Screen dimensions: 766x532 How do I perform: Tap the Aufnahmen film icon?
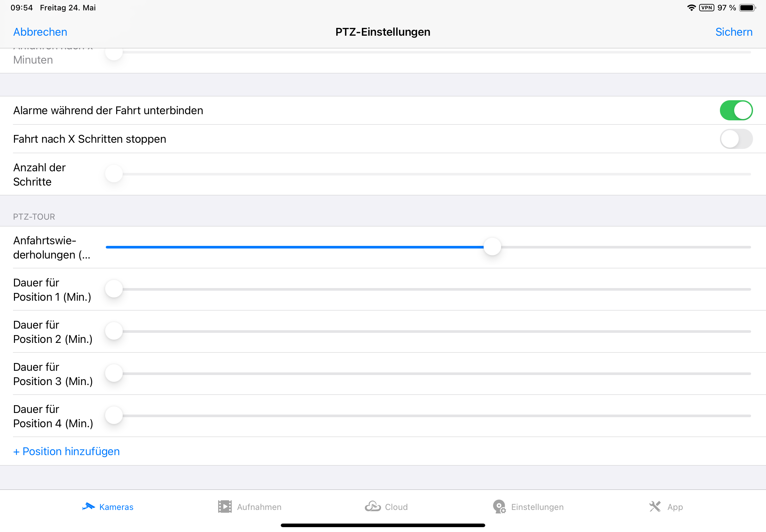[225, 507]
